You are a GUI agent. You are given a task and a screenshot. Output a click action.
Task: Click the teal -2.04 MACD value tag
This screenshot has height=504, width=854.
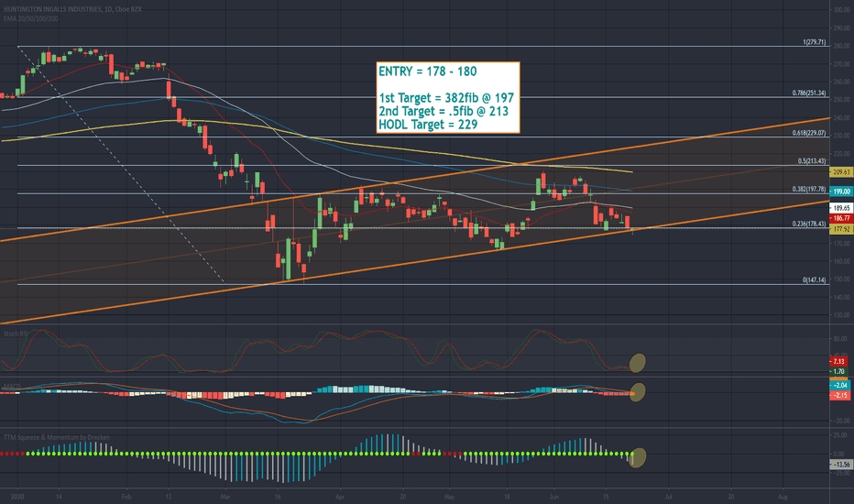(840, 385)
